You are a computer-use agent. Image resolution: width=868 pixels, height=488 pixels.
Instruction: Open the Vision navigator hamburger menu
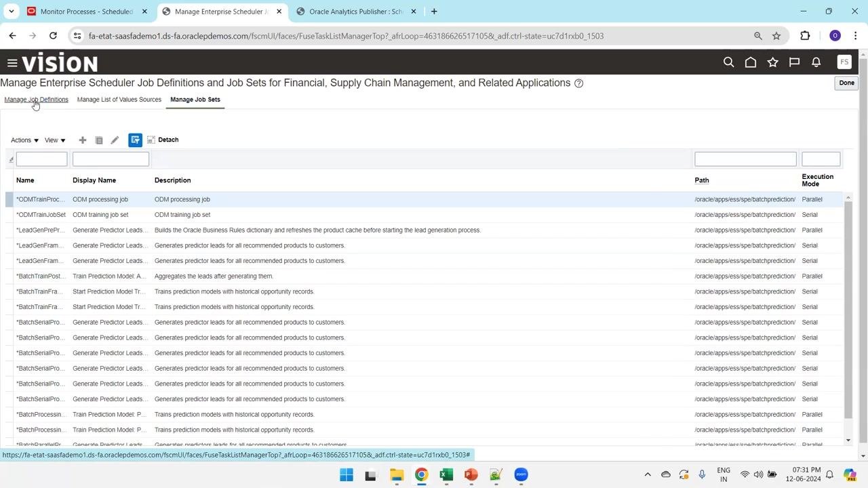[12, 63]
